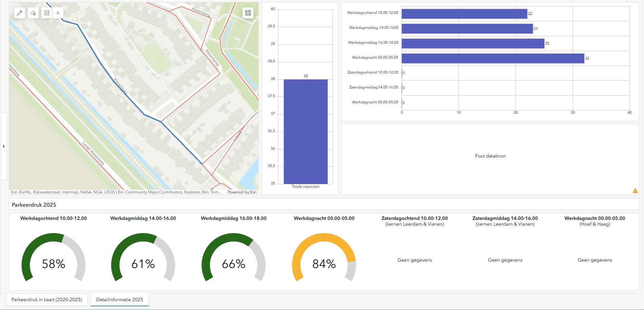Screen dimensions: 644x310
Task: Select the Detailinformatie 2025 tab
Action: click(120, 299)
